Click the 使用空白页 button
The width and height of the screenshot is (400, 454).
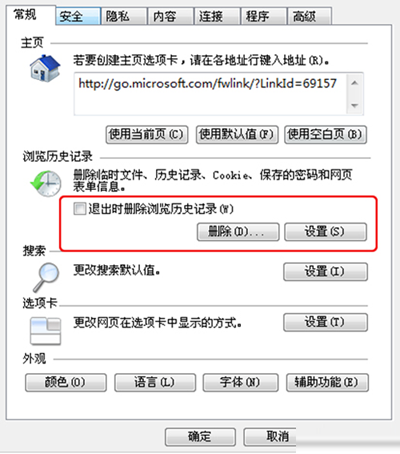[325, 135]
